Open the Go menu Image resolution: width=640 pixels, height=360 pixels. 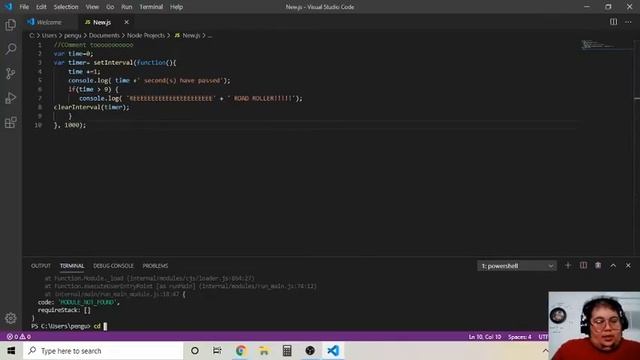point(110,7)
